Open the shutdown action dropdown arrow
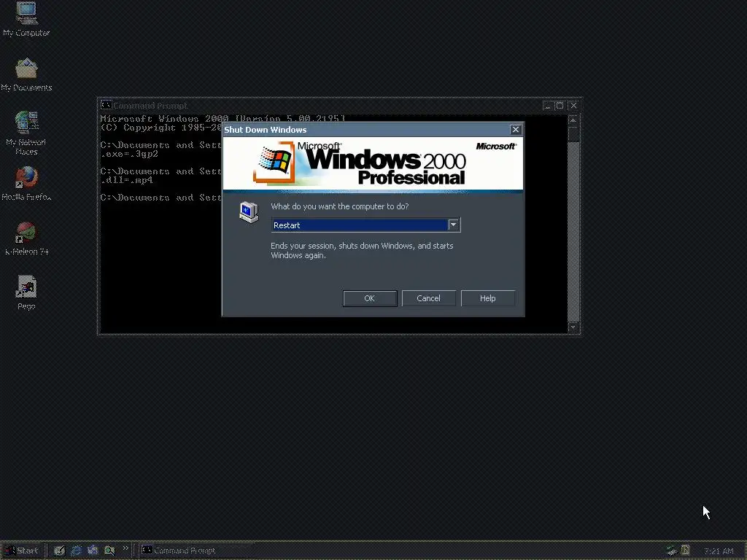Image resolution: width=747 pixels, height=560 pixels. (453, 225)
